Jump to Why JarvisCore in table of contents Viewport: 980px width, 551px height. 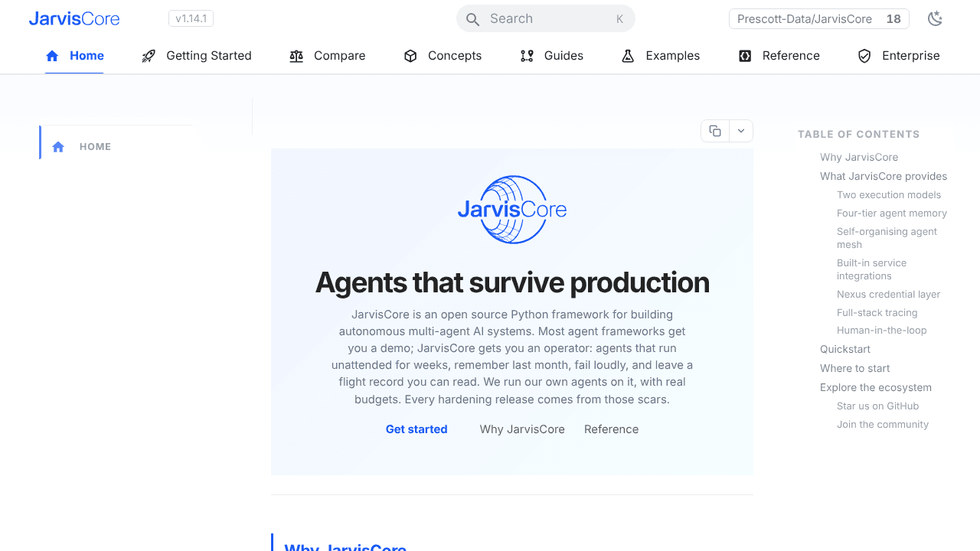[x=859, y=157]
